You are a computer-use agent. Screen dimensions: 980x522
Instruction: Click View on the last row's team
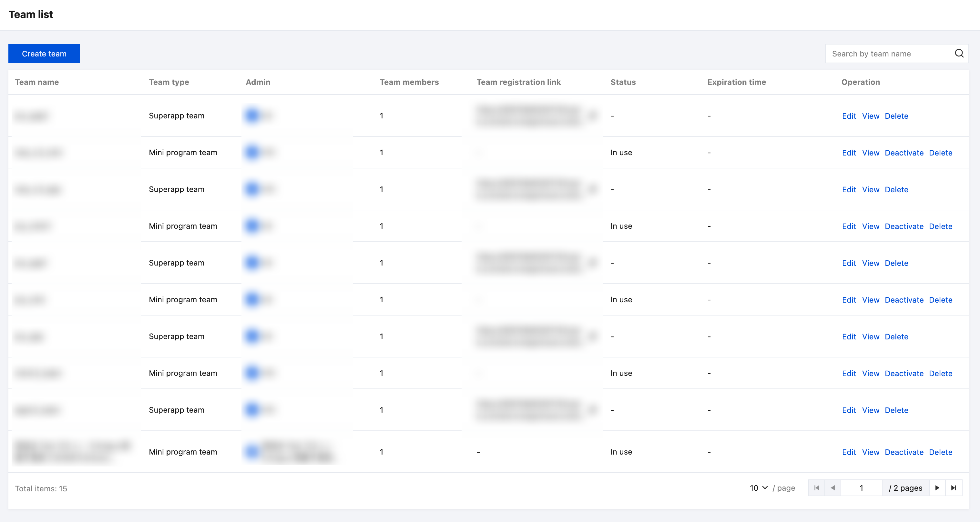(x=871, y=452)
